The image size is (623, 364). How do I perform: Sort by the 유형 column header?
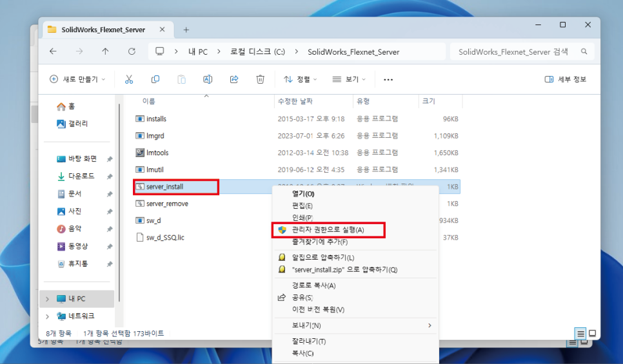[x=363, y=101]
